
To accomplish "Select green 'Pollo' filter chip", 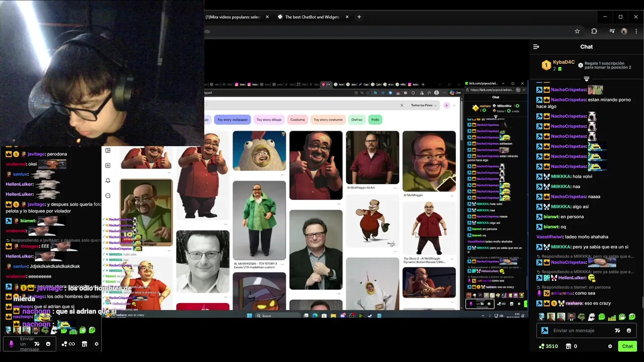I will 375,120.
